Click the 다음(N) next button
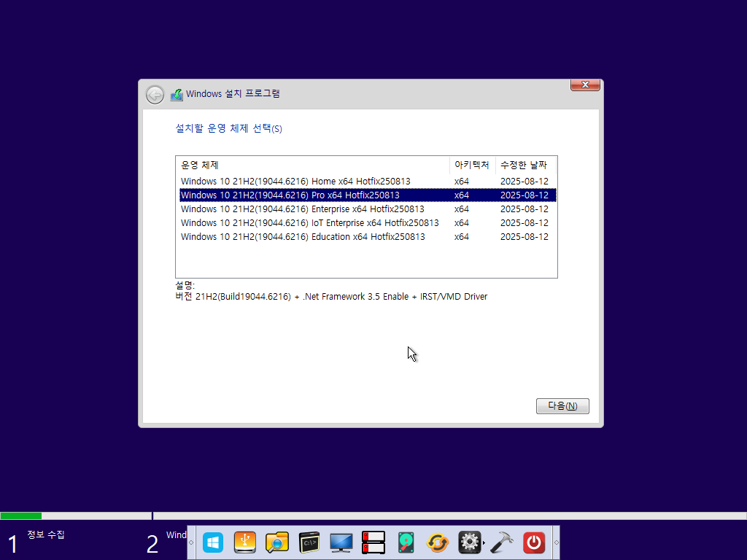The image size is (747, 560). (x=562, y=405)
